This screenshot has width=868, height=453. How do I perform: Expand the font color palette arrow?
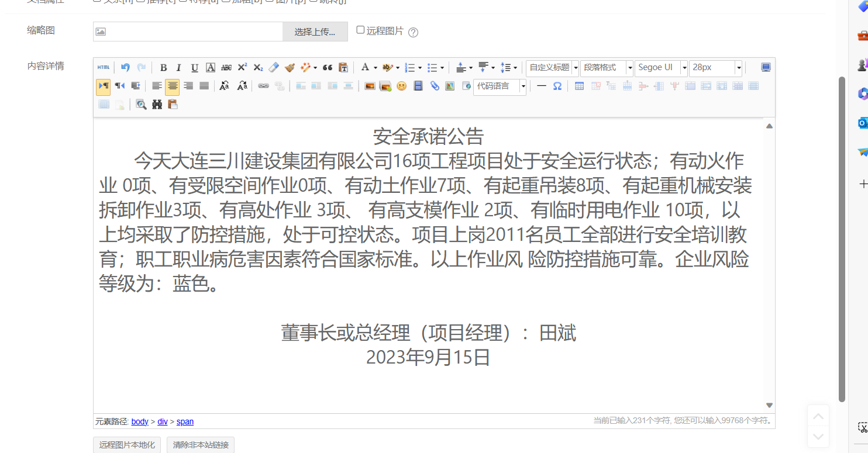376,68
